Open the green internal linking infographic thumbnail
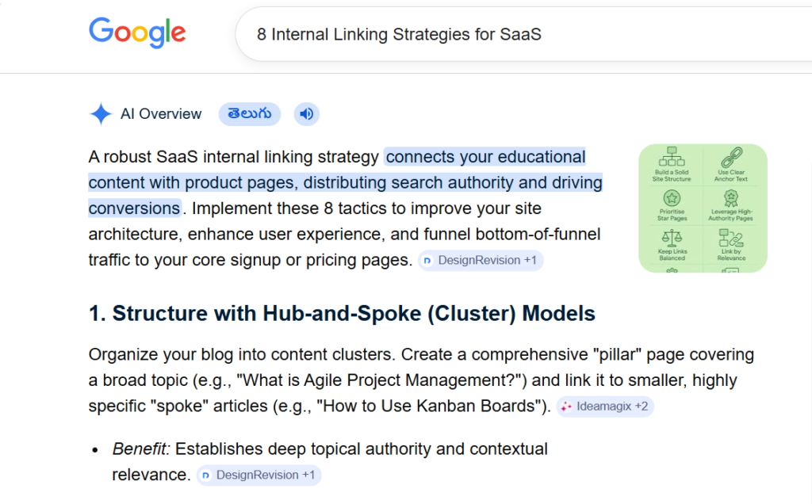 coord(703,208)
